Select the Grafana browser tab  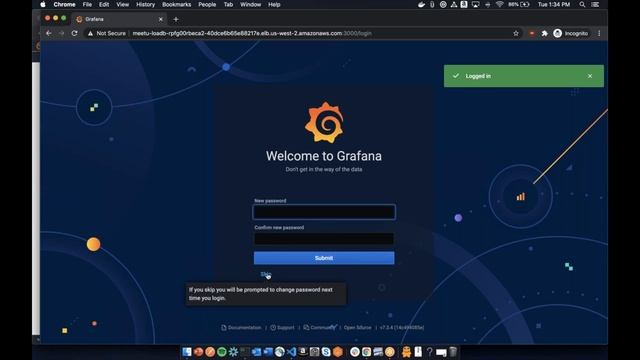(118, 19)
